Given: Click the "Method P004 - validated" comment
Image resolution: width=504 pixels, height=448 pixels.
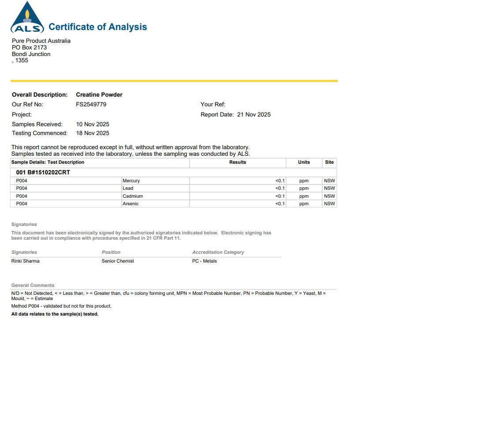Looking at the screenshot, I should [x=61, y=306].
